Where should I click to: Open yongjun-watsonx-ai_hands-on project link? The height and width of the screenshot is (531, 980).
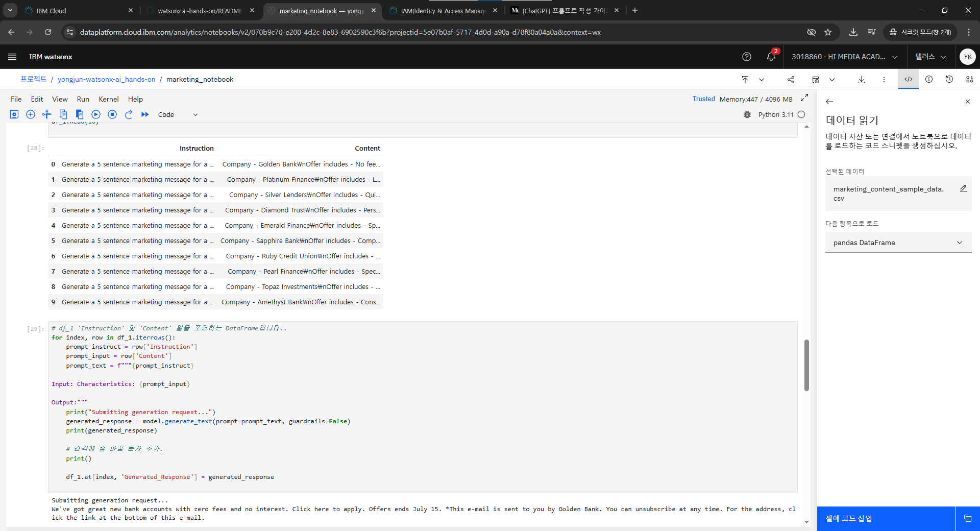(x=106, y=79)
